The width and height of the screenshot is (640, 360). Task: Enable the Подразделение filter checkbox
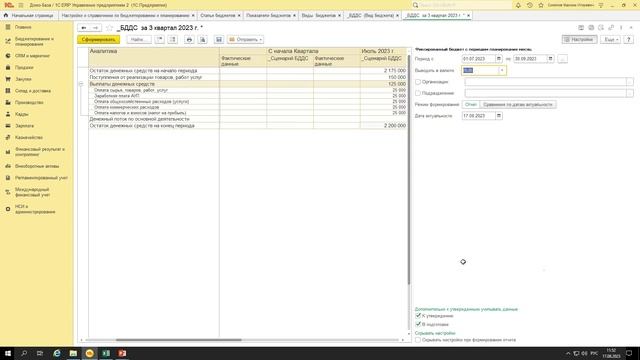point(418,93)
